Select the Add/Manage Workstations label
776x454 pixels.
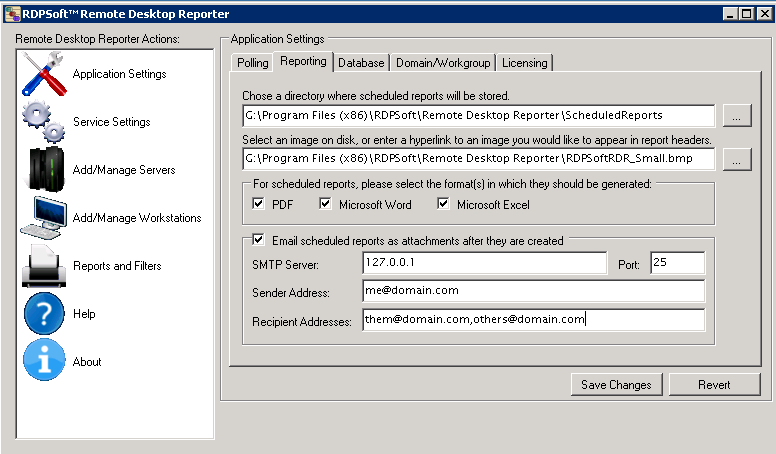point(137,218)
